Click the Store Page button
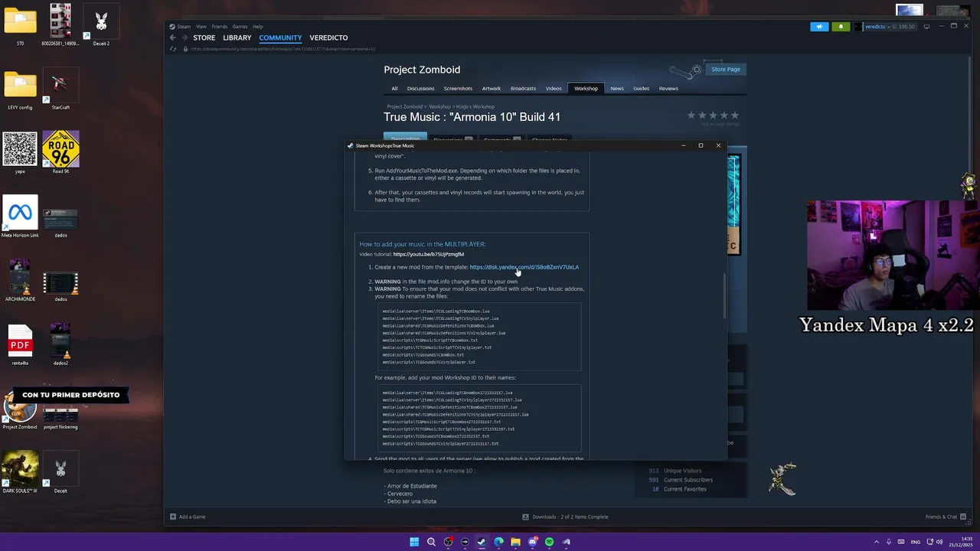 (725, 70)
